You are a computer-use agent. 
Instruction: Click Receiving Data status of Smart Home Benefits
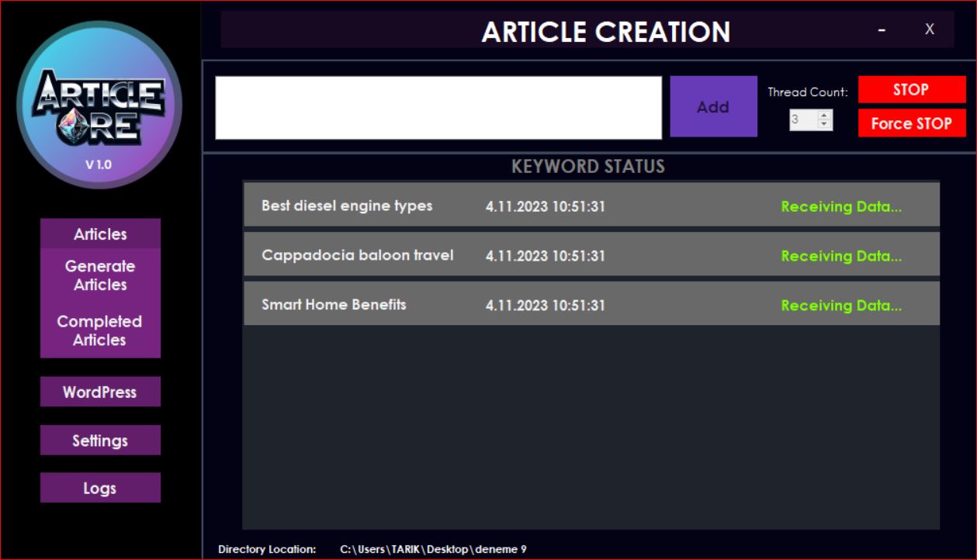pos(841,306)
